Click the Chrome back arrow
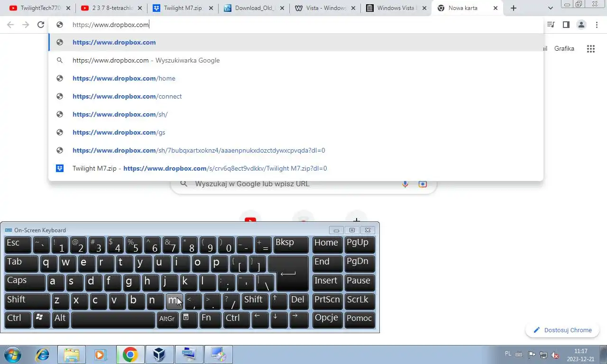Screen dimensions: 607x364 10,25
